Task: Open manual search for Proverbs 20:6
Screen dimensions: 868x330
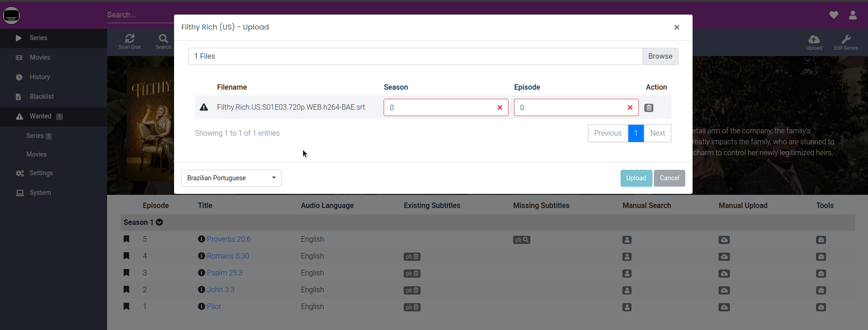Action: [x=627, y=240]
